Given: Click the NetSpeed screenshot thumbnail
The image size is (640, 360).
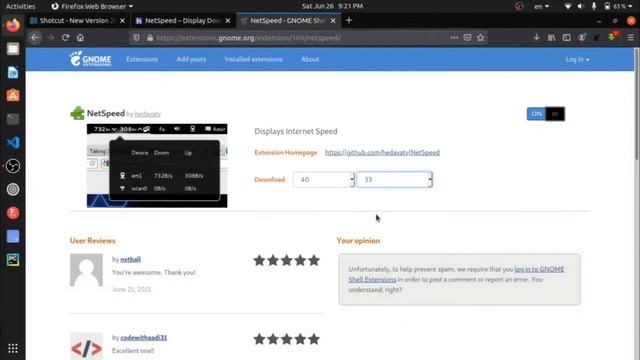Looking at the screenshot, I should tap(157, 166).
